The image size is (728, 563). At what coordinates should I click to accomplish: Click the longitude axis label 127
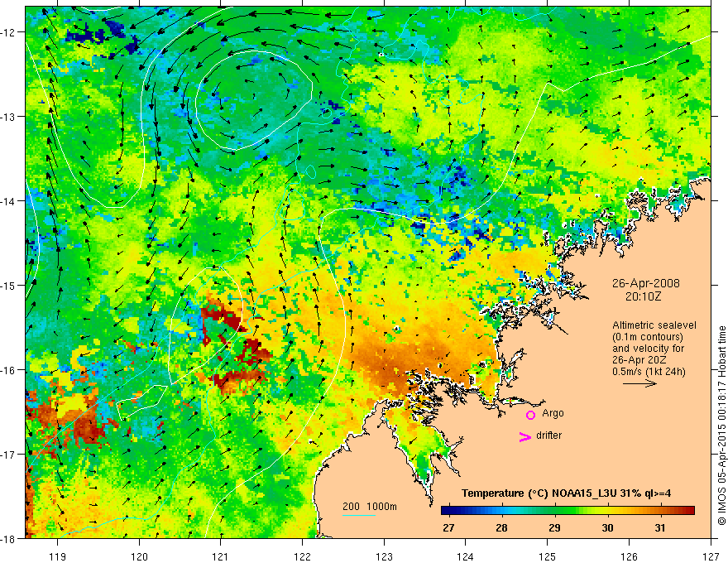(x=711, y=556)
